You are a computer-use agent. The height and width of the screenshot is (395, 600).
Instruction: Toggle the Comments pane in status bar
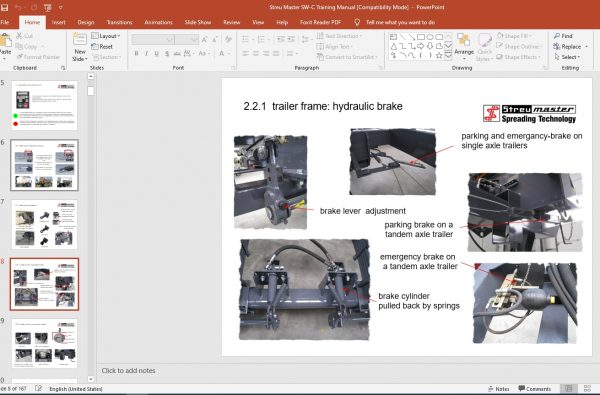coord(535,389)
